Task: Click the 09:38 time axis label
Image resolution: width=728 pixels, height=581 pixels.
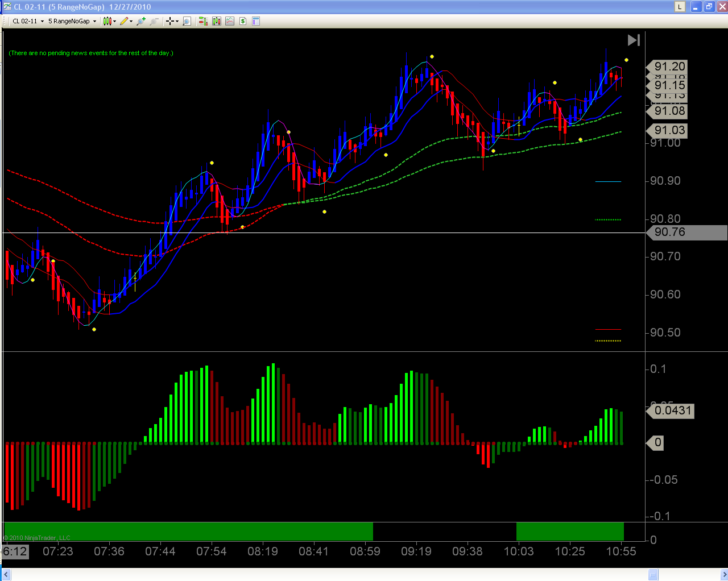Action: 468,551
